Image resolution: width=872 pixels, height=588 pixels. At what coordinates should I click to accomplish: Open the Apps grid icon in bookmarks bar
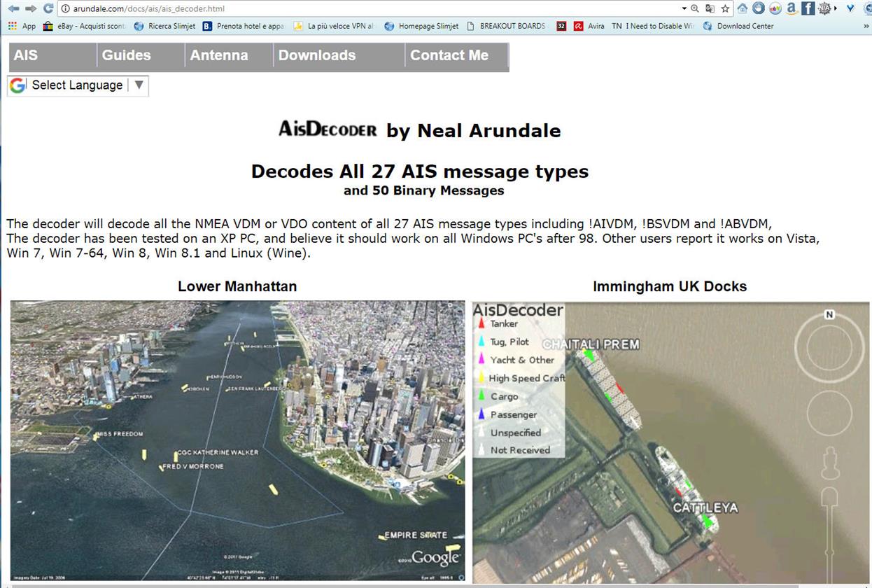coord(12,26)
